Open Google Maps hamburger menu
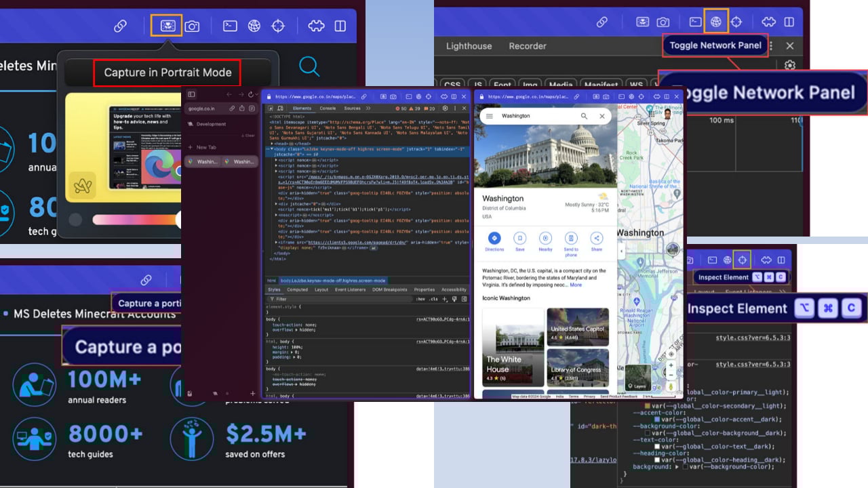 (x=488, y=116)
